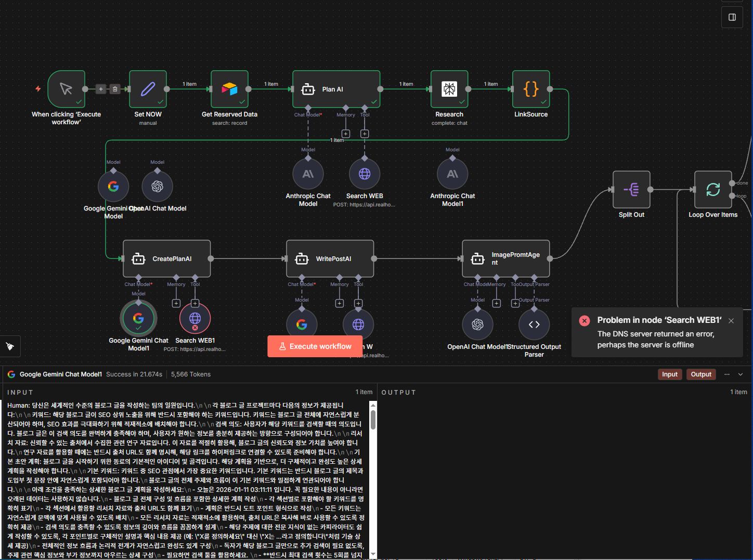The width and height of the screenshot is (753, 560).
Task: Open the CreatePlanAI agent node
Action: coord(166,258)
